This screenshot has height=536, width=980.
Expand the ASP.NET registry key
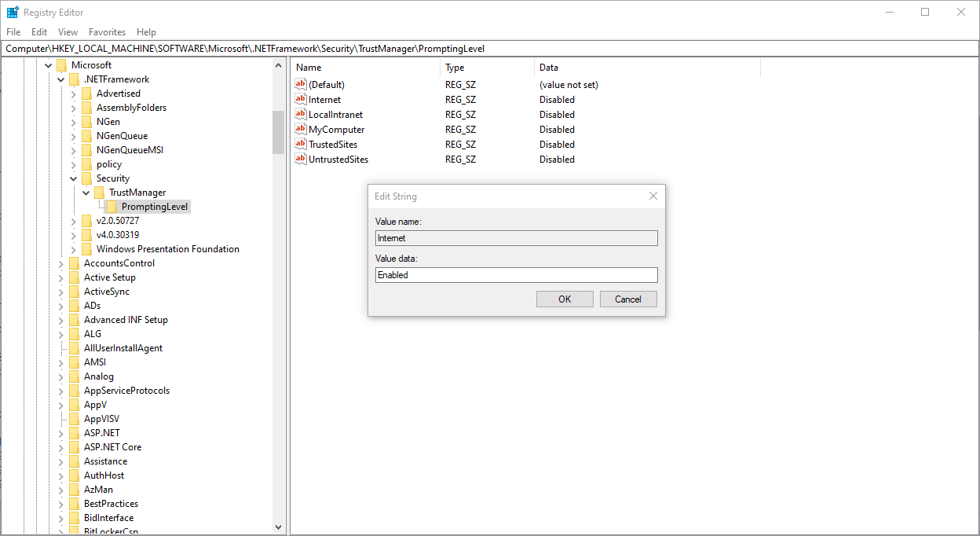click(61, 433)
